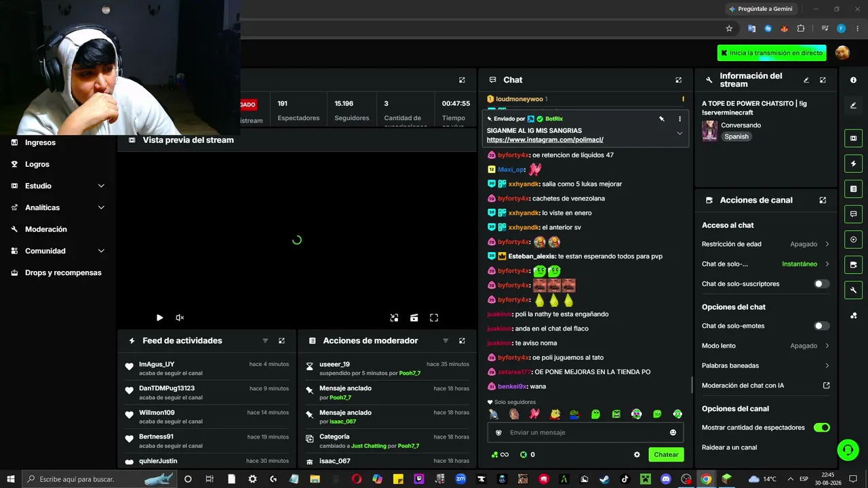This screenshot has width=868, height=488.
Task: Pop out the Chat panel
Action: click(x=678, y=80)
